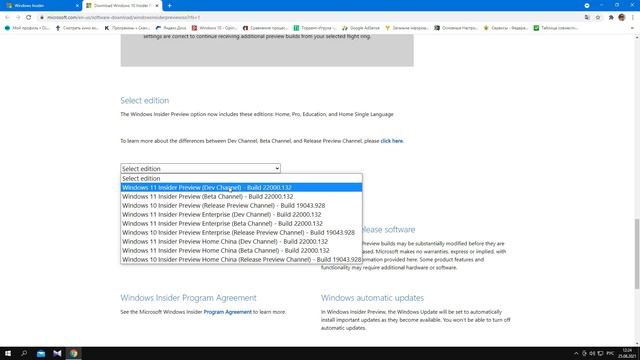
Task: Choose Windows 11 Home China (Beta Channel)
Action: coord(241,250)
